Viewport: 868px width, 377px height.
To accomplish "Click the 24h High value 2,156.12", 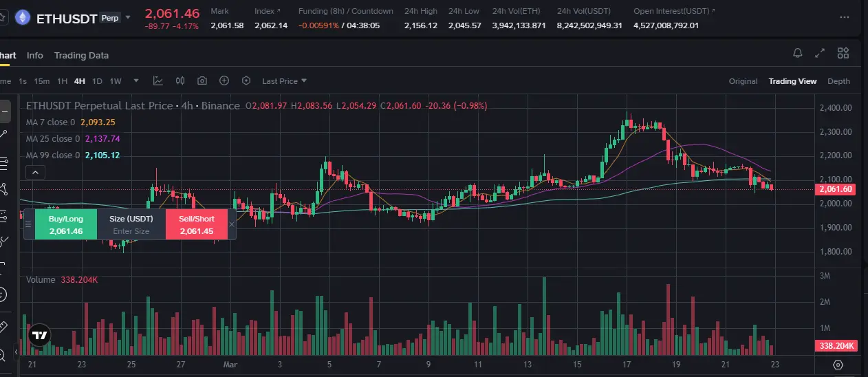I will pos(421,25).
